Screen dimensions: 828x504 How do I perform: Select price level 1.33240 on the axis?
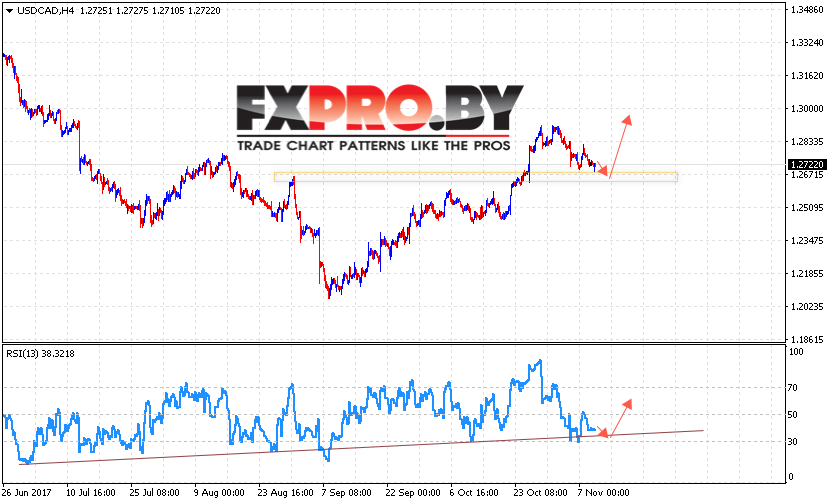tap(807, 43)
